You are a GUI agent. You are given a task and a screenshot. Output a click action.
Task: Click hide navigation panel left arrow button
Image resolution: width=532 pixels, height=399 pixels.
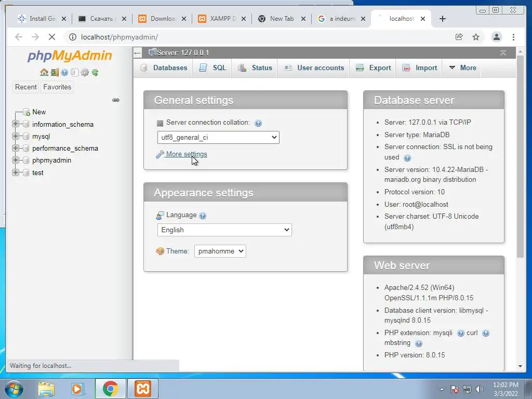[x=137, y=53]
